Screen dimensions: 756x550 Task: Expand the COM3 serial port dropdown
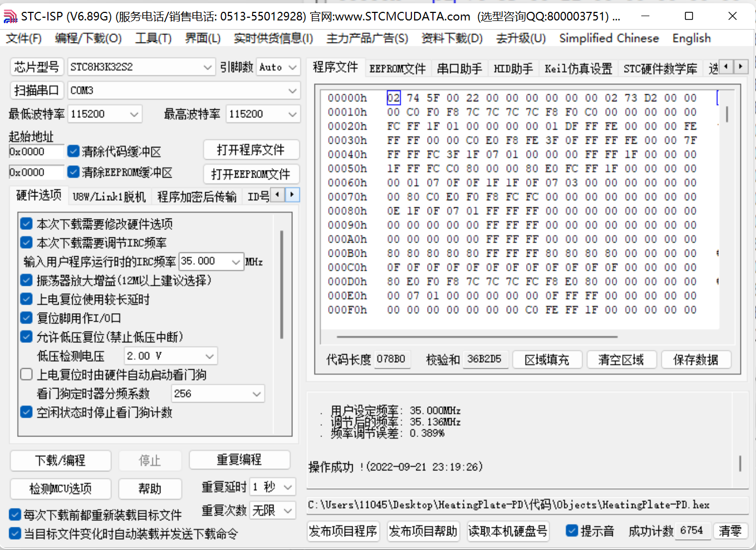[x=292, y=90]
